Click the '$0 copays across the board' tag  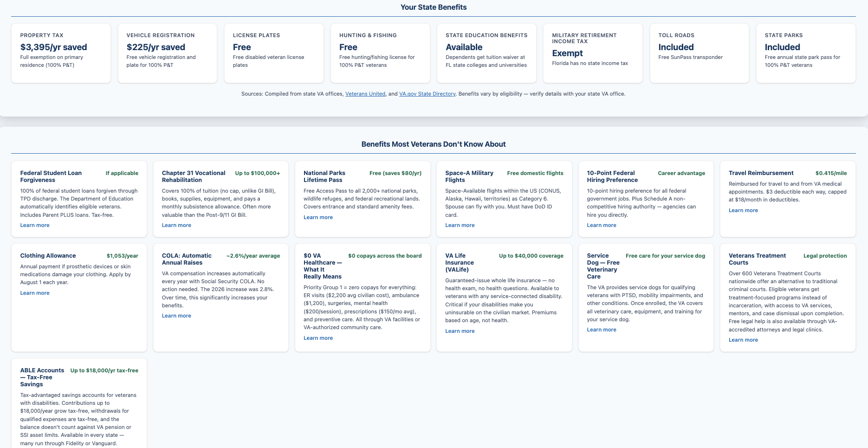pyautogui.click(x=385, y=256)
